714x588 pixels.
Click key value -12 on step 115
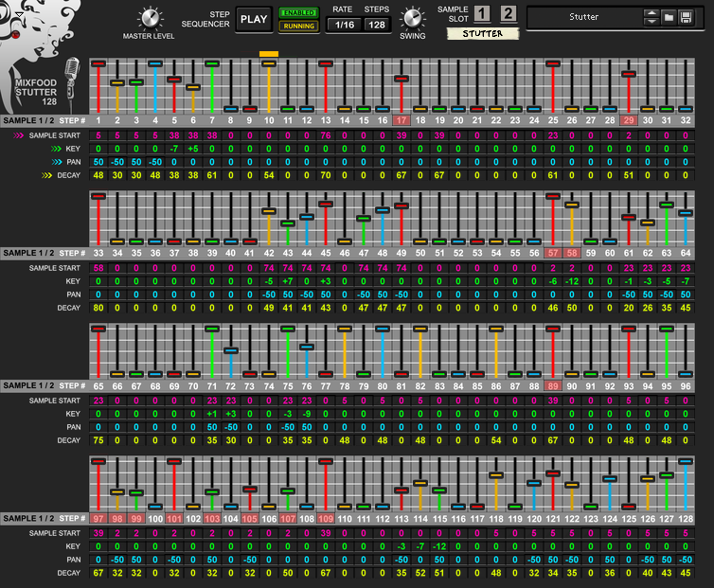(x=439, y=546)
